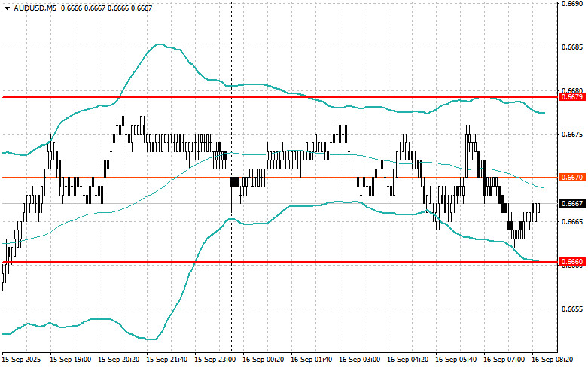Viewport: 588px width, 368px height.
Task: Click the OHLC values 0.6666 0.6667 header
Action: pos(106,8)
